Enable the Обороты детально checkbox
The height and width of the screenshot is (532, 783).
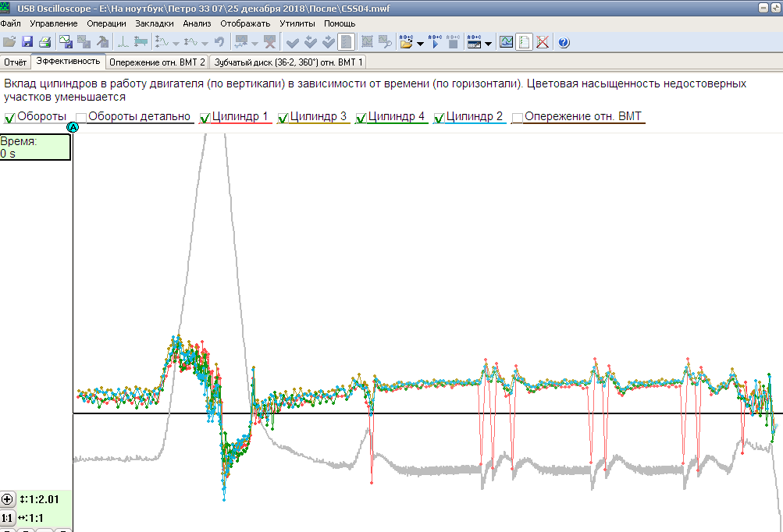(x=81, y=118)
